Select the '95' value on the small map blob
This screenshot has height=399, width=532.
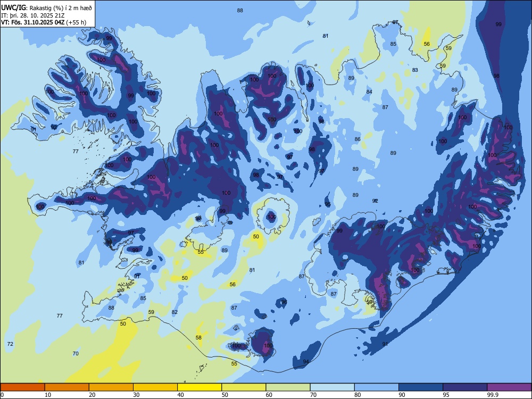[x=327, y=204]
